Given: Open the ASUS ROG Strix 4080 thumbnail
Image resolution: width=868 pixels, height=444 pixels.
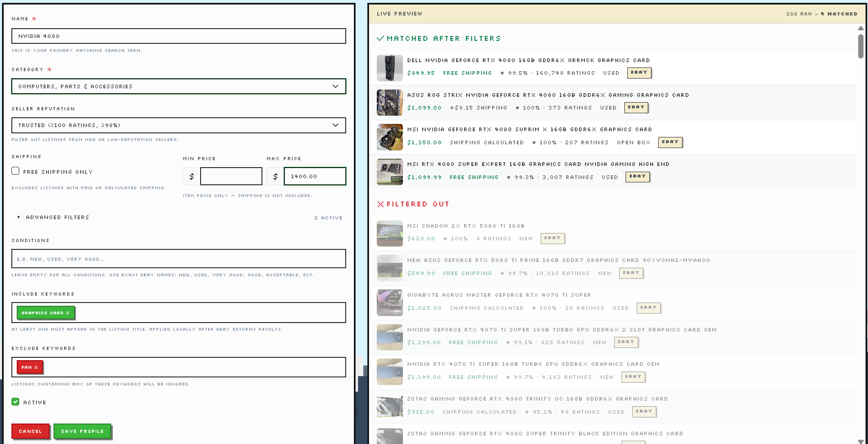Looking at the screenshot, I should (x=389, y=103).
